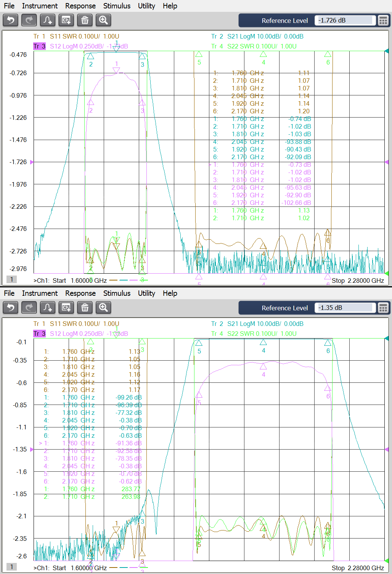
Task: Select the Tr 2 S21 LogM trace in the upper window
Action: pyautogui.click(x=257, y=36)
